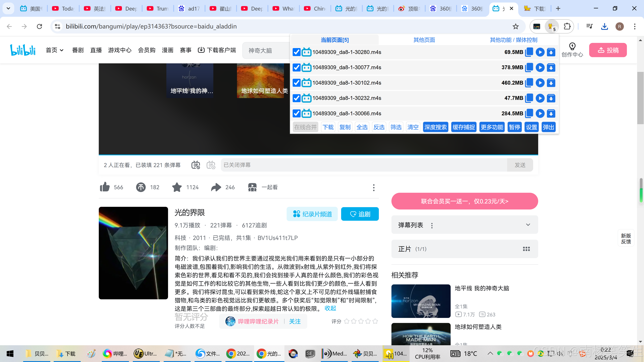
Task: Uncheck the 284.5MB file checkbox
Action: click(x=297, y=113)
